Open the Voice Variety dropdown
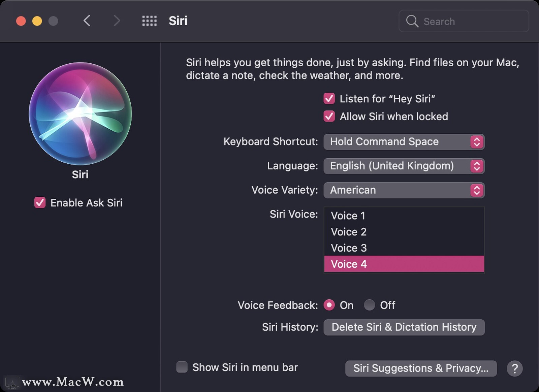The height and width of the screenshot is (392, 539). [x=404, y=190]
